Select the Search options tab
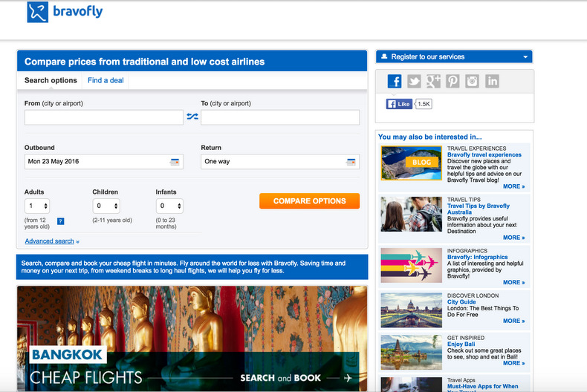 [x=51, y=80]
